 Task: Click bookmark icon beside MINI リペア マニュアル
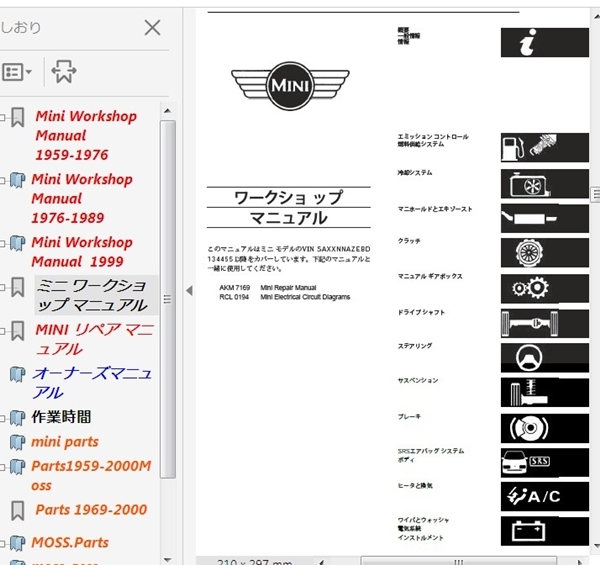pos(18,331)
